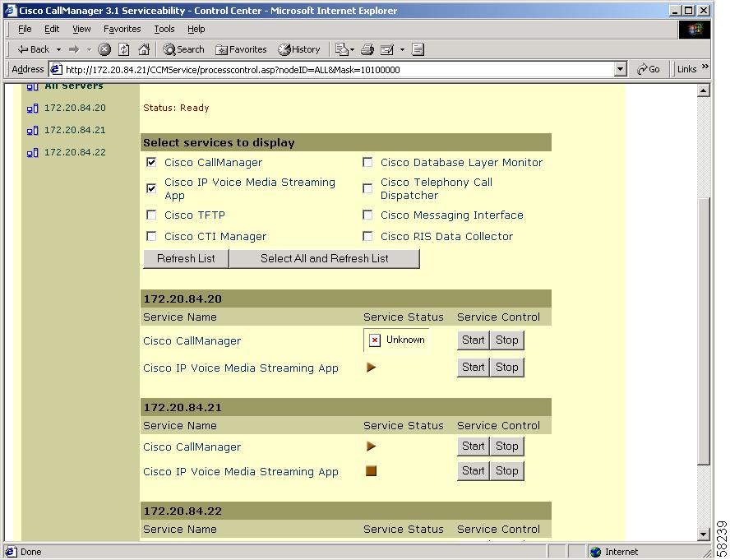Open the History toolbar button

point(299,49)
